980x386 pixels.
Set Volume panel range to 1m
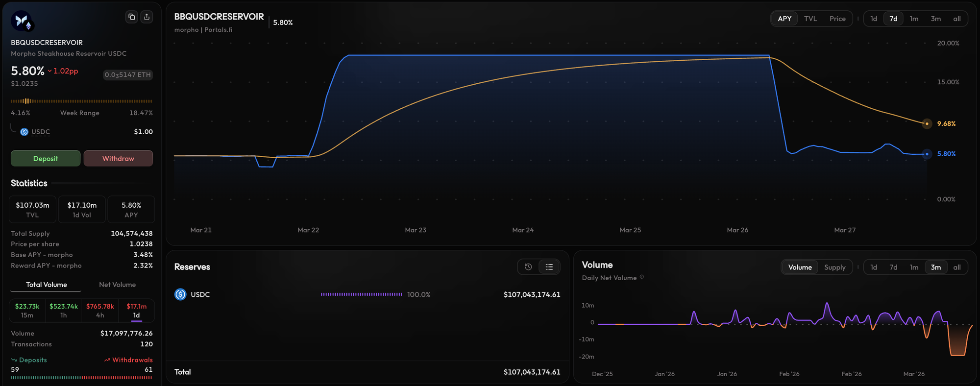click(x=914, y=267)
